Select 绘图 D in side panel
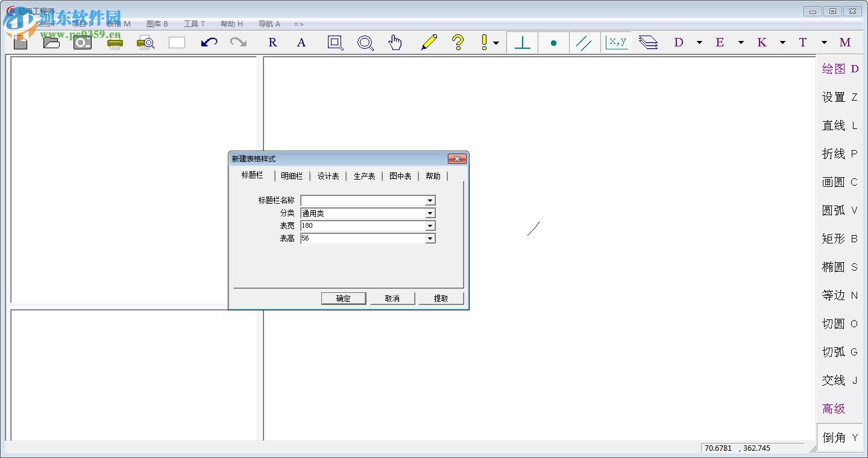868x458 pixels. [x=840, y=69]
